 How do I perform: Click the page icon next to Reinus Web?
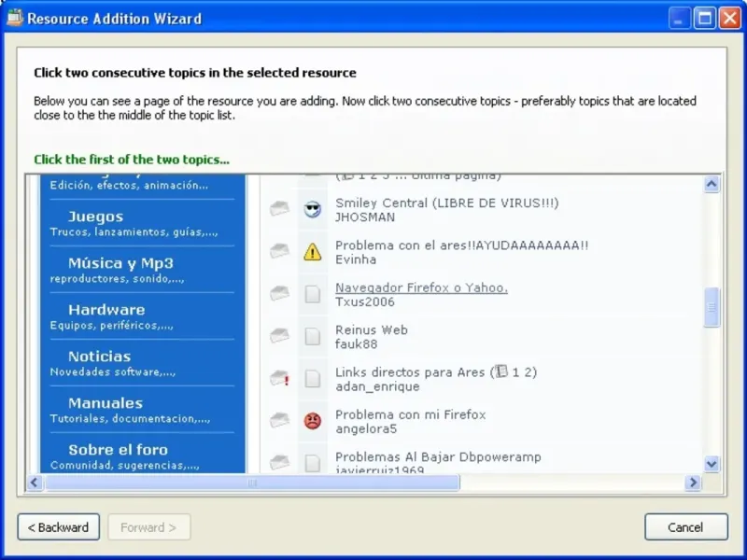click(313, 336)
